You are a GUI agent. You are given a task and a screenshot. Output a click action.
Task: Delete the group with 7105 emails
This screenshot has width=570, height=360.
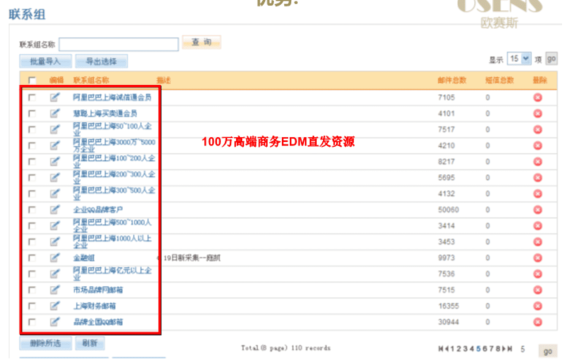click(x=538, y=97)
